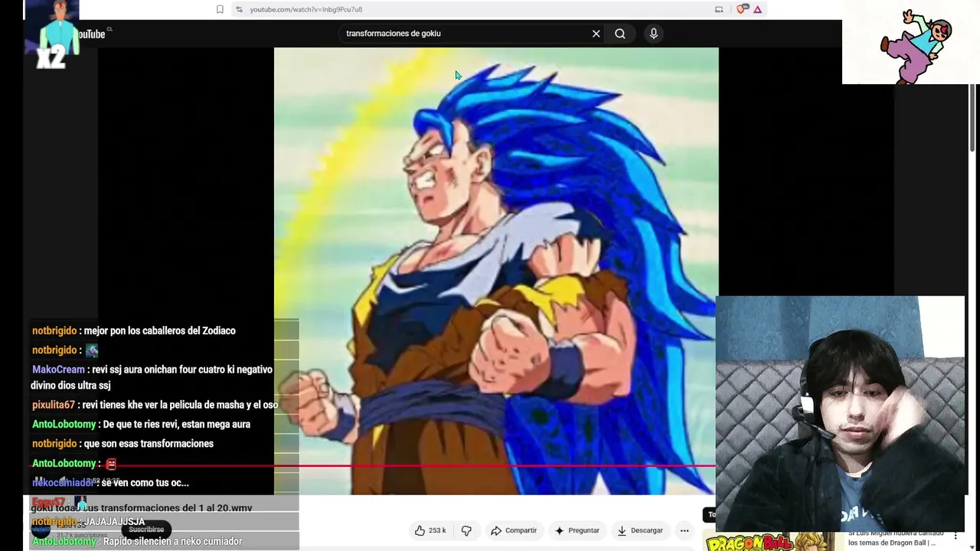The image size is (980, 551).
Task: Open the Brave Rewards triangle icon
Action: (757, 9)
